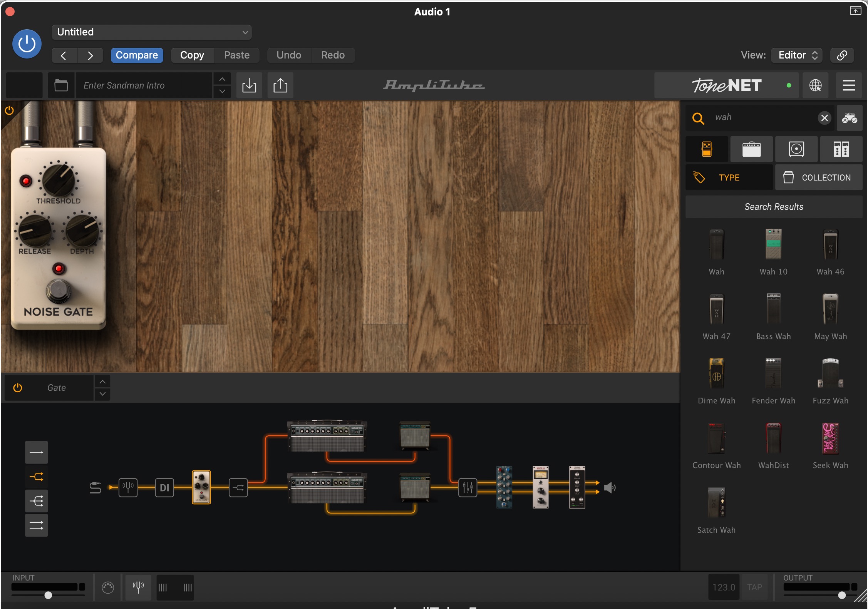Click the Undo button
This screenshot has width=868, height=609.
click(289, 55)
